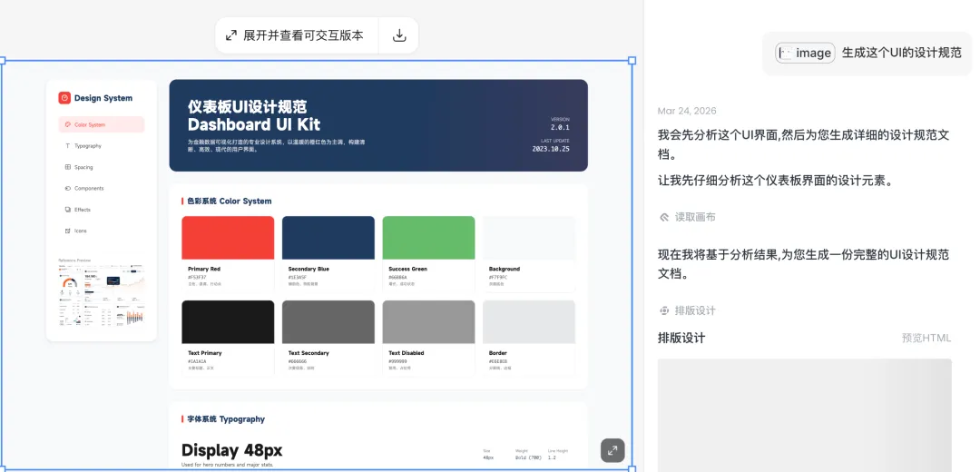The image size is (980, 472).
Task: Click 预览HTML link
Action: click(x=926, y=339)
